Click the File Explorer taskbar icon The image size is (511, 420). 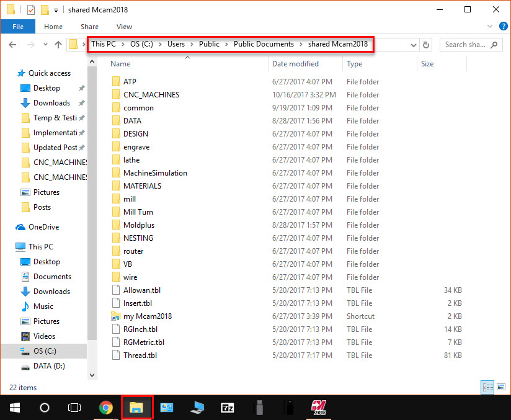[x=136, y=408]
